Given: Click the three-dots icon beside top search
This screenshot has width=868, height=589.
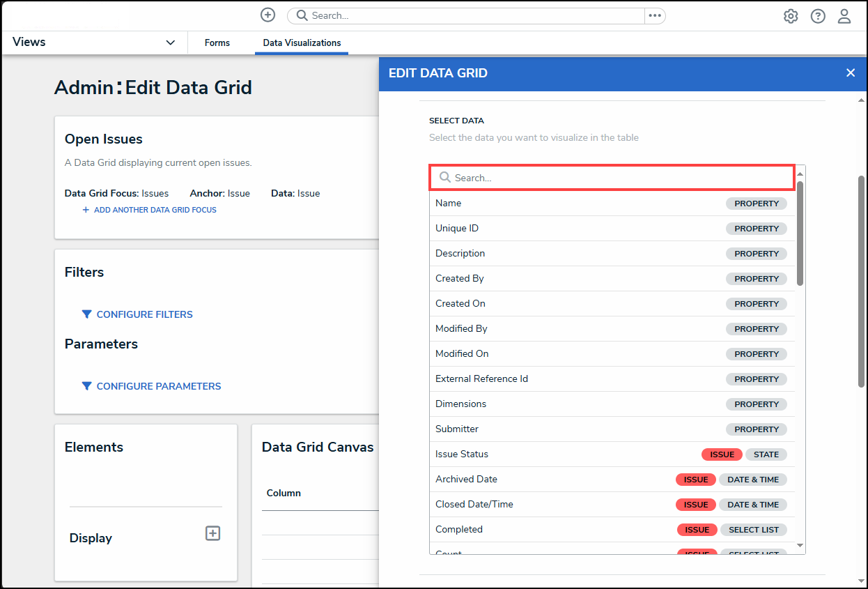Looking at the screenshot, I should (655, 15).
